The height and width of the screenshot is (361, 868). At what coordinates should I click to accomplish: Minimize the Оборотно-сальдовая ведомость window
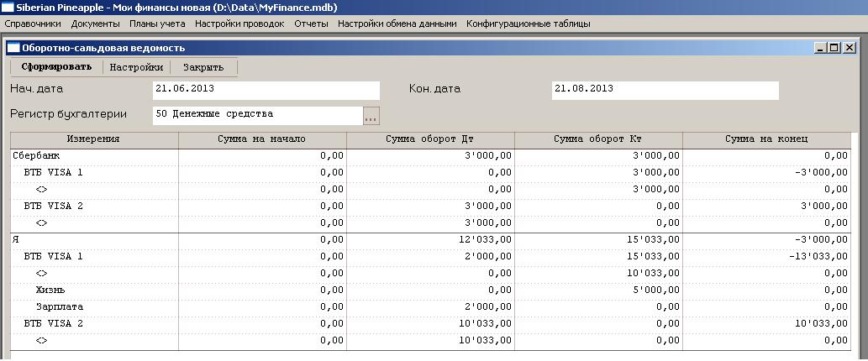pos(820,48)
